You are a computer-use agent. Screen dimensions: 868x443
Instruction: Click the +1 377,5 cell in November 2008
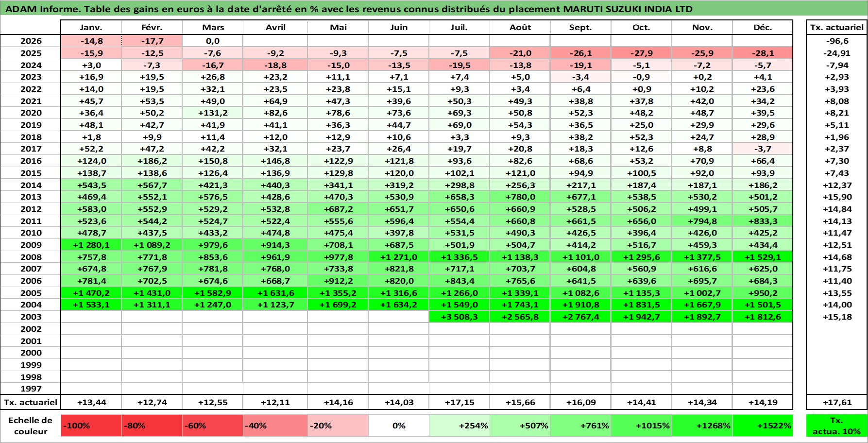(702, 257)
